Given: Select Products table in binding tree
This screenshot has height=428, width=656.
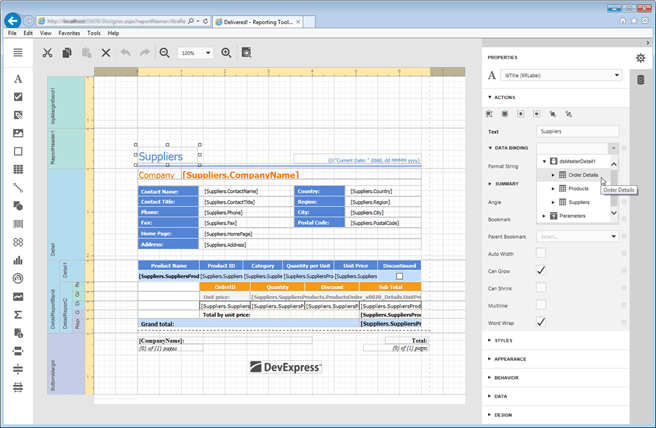Looking at the screenshot, I should coord(578,189).
